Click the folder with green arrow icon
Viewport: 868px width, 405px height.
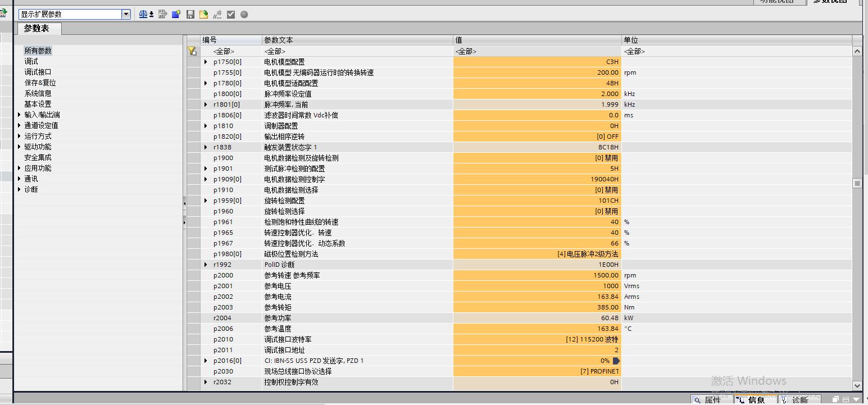point(203,14)
